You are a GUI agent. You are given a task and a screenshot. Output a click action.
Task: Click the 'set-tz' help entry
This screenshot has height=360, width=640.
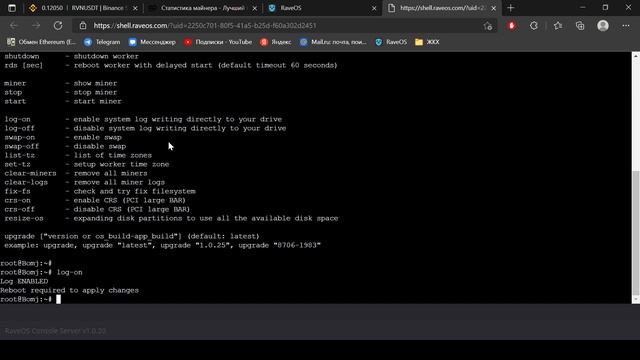[18, 164]
